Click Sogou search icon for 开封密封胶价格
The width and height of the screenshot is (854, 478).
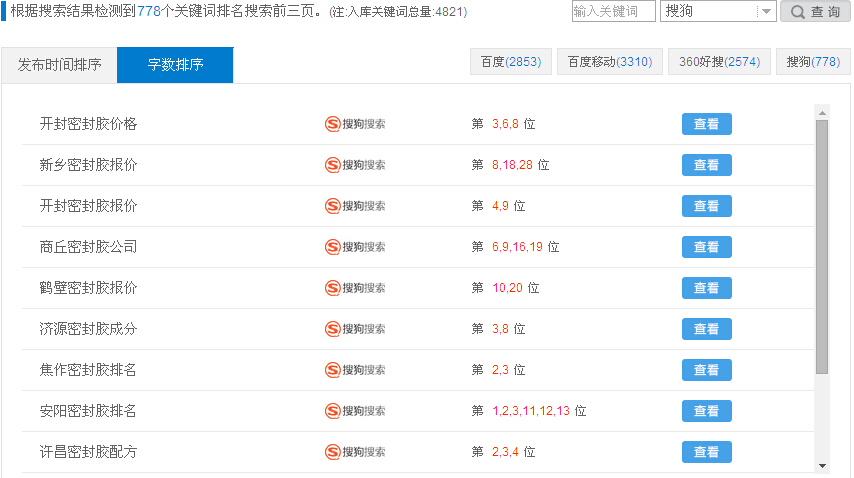355,124
